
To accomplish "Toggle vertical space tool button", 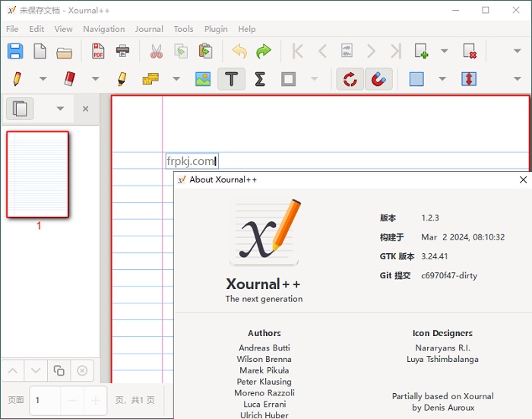I will click(x=469, y=79).
